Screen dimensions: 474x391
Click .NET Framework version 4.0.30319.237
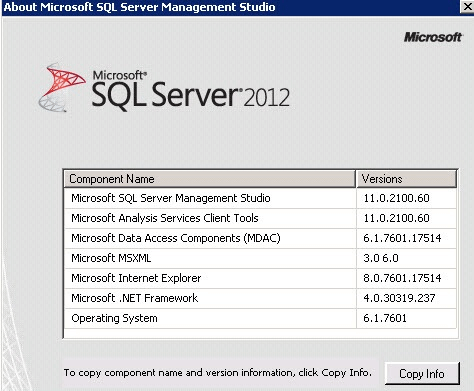(399, 298)
